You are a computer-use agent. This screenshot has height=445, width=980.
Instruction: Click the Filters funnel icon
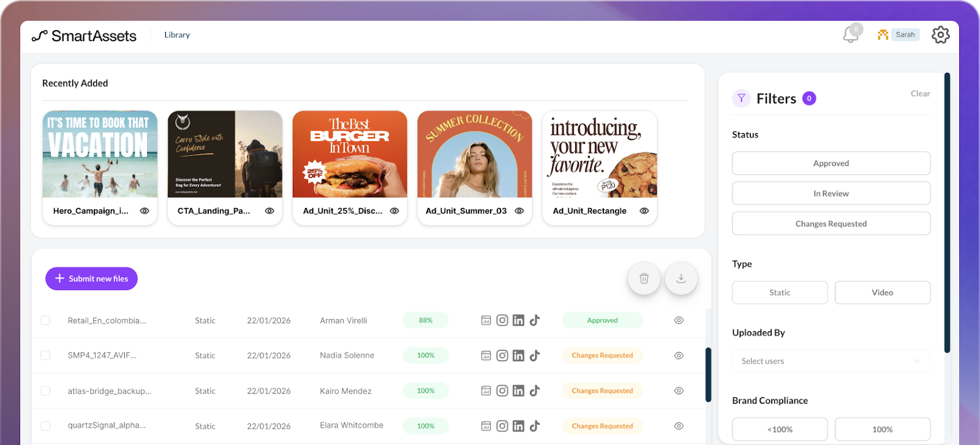(742, 98)
